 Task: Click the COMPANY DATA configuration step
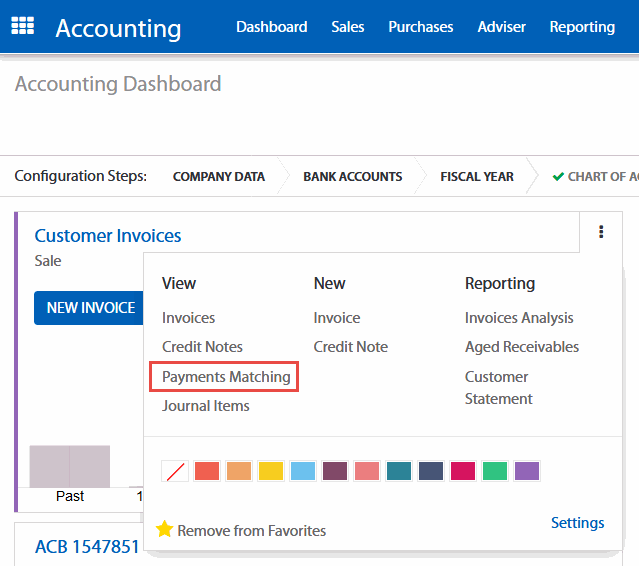(218, 177)
